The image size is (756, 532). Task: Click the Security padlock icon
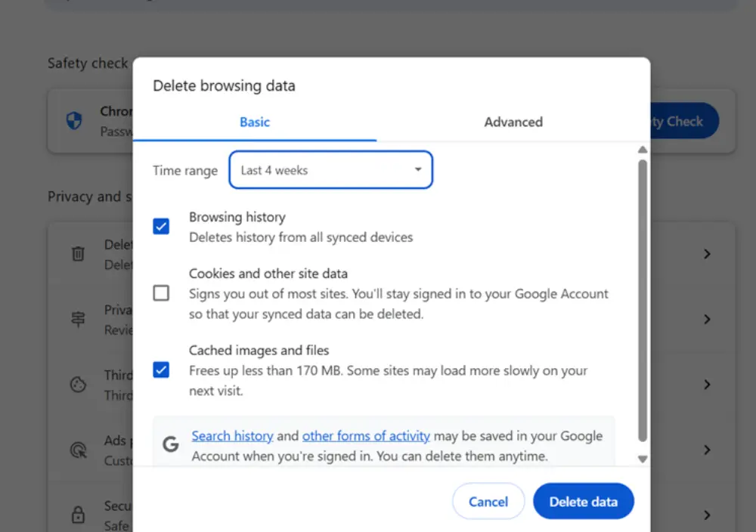click(78, 515)
